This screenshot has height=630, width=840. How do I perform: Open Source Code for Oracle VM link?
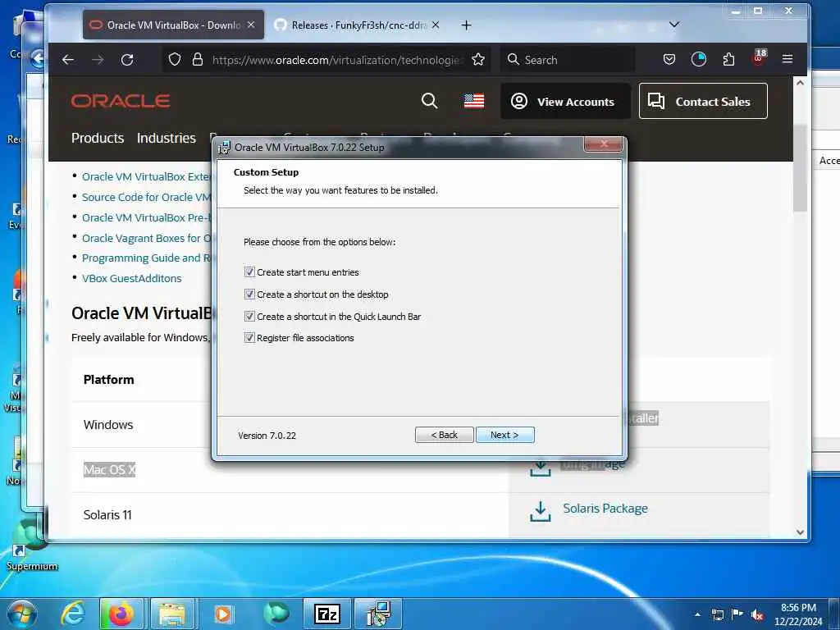[146, 197]
